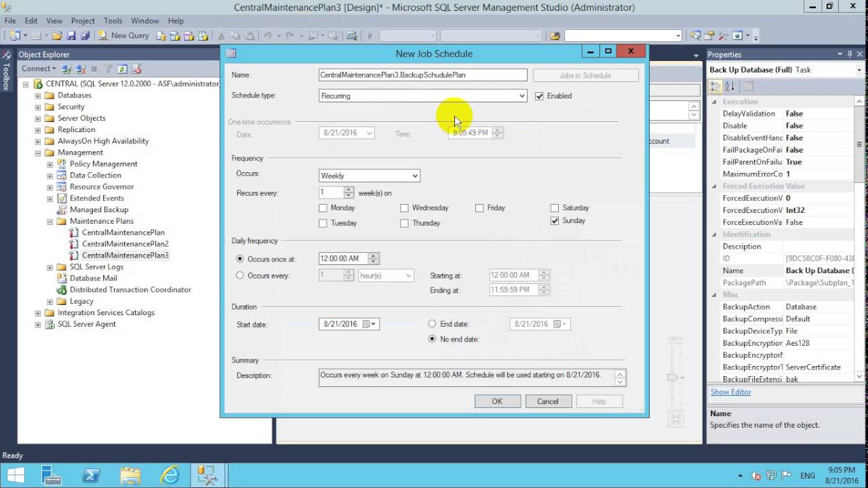
Task: Click the Toolbox tab wrench icon
Action: click(x=6, y=55)
